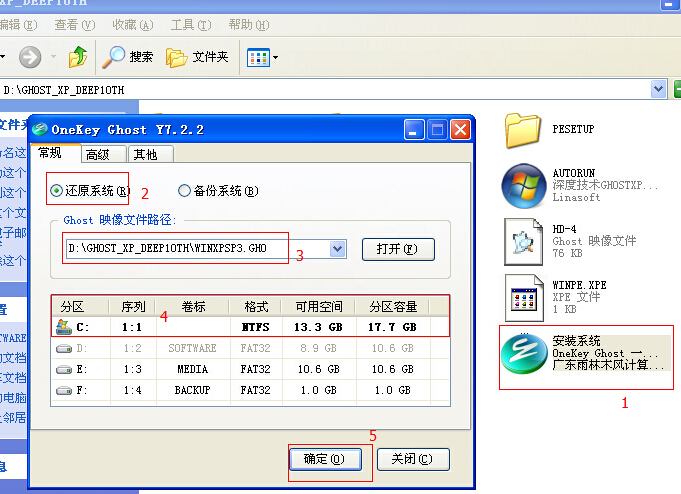Select the 备份系统 radio button
The image size is (681, 494).
[x=184, y=191]
